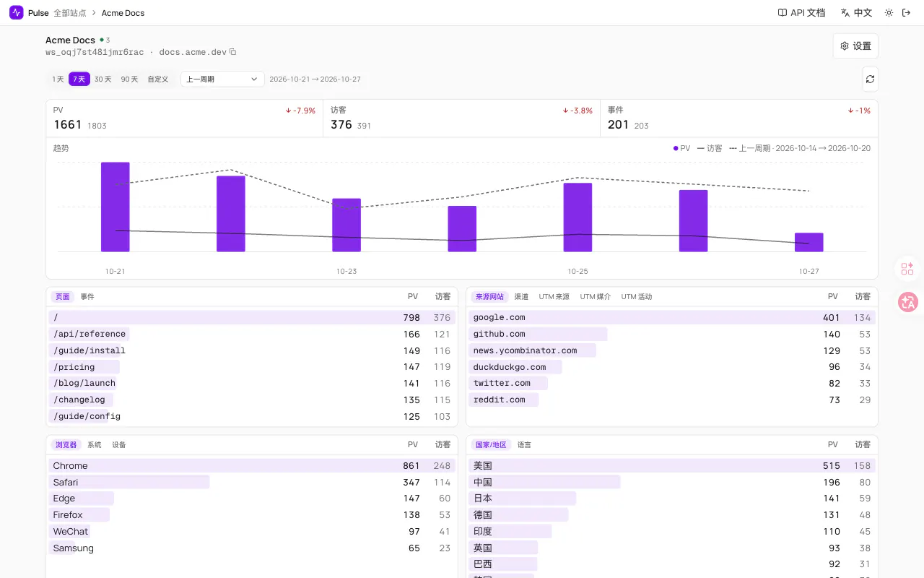Select the 来源网站 tab
This screenshot has height=578, width=924.
(489, 296)
